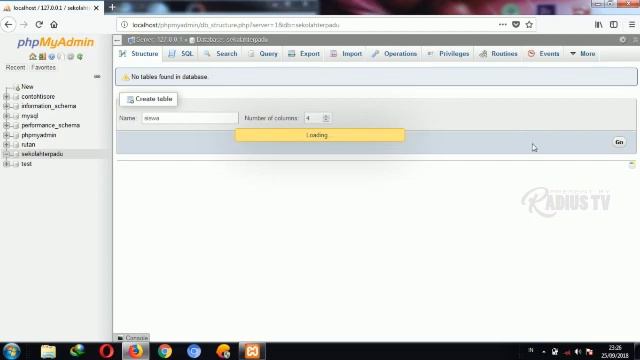Open page settings gear in top right
640x360 pixels.
coord(622,40)
